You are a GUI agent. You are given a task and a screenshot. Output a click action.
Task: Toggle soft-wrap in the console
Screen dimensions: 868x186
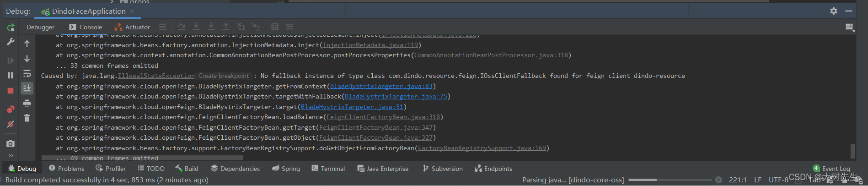click(x=27, y=73)
